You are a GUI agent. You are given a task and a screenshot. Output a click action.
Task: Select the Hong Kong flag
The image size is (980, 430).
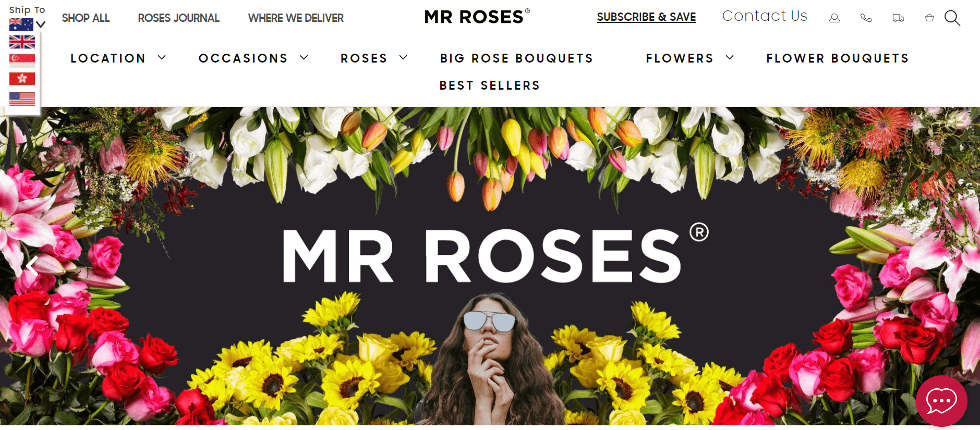click(22, 79)
